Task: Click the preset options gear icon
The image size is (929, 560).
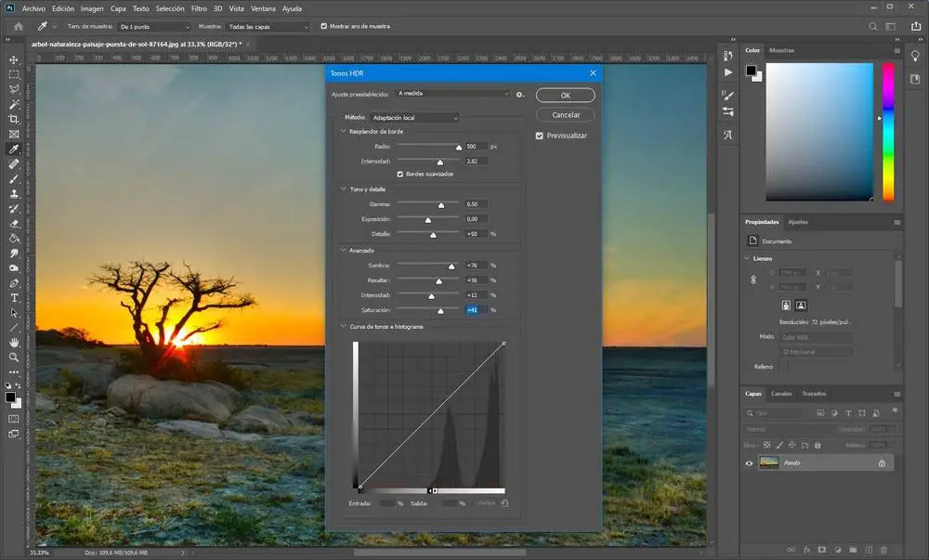Action: [x=521, y=94]
